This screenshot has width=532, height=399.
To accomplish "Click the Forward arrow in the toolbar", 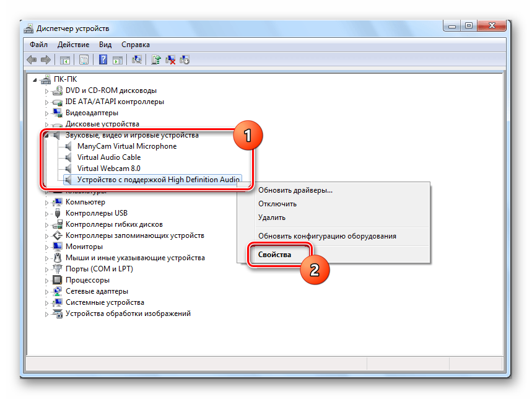I will (46, 60).
